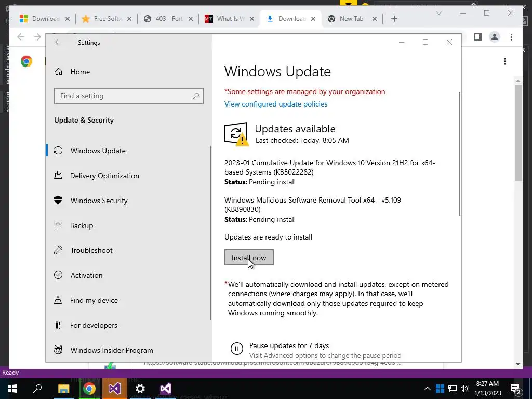Close the 403 Chrome tab
Viewport: 532px width, 399px height.
tap(191, 19)
